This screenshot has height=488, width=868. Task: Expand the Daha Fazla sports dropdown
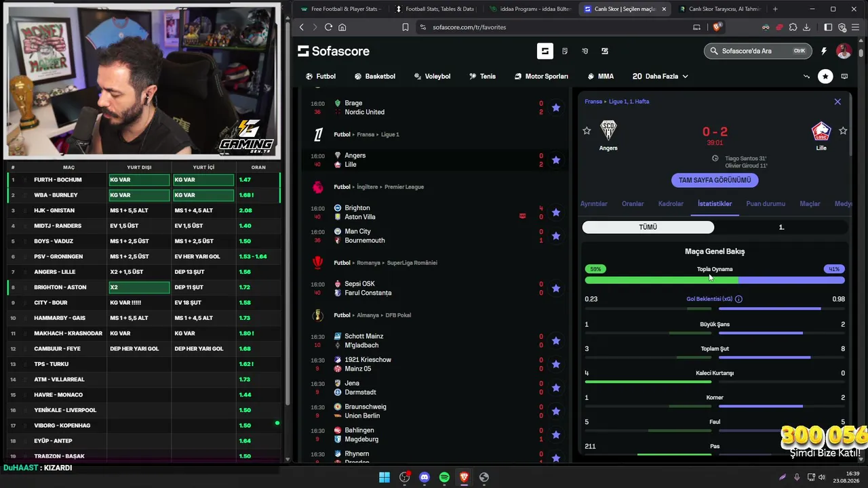[x=660, y=77]
